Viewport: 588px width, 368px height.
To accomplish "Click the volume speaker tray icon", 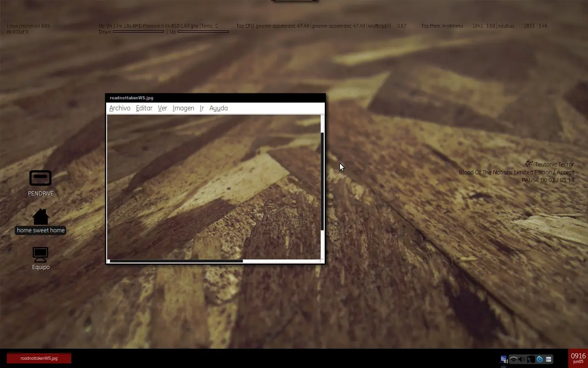I will [522, 359].
